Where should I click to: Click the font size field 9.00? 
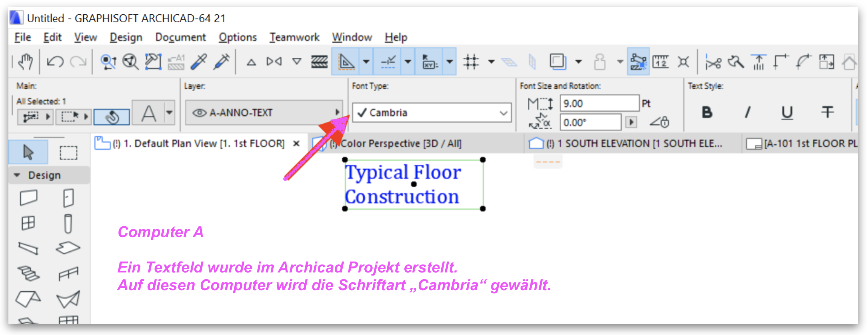[600, 103]
